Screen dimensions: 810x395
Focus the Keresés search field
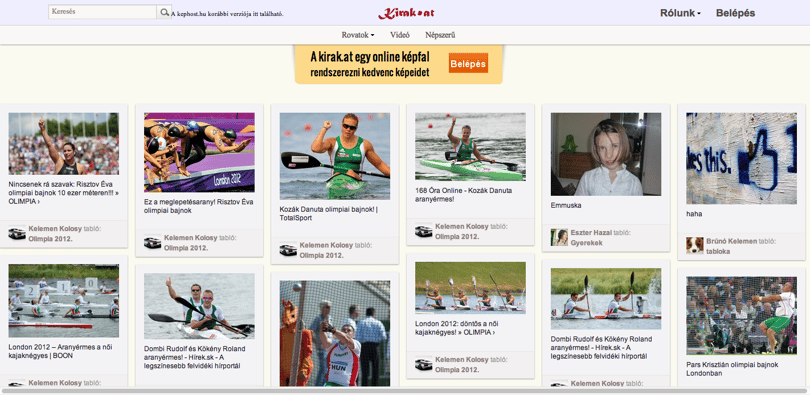(102, 12)
